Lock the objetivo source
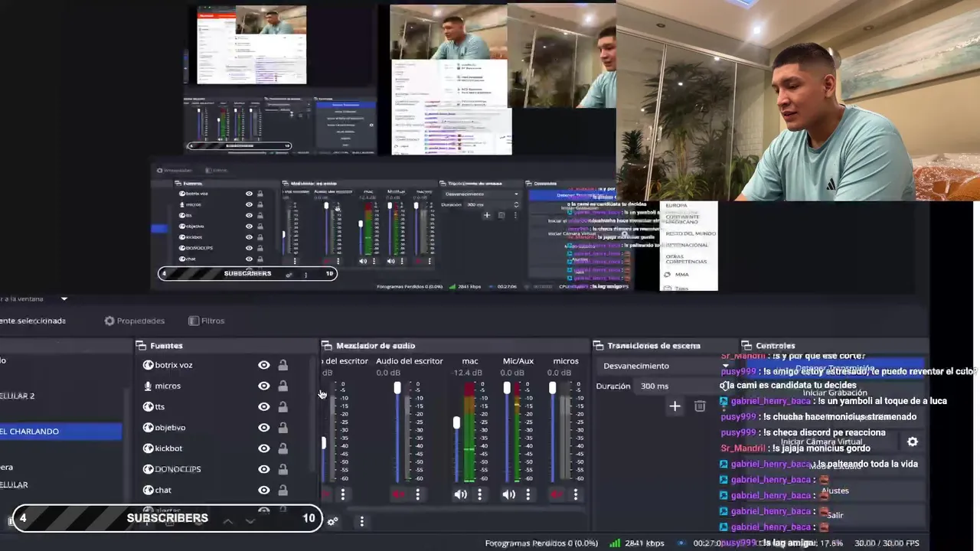 click(283, 427)
